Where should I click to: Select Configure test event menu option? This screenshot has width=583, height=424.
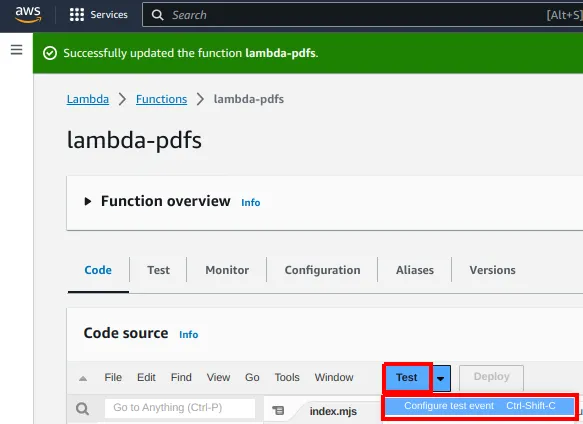480,406
